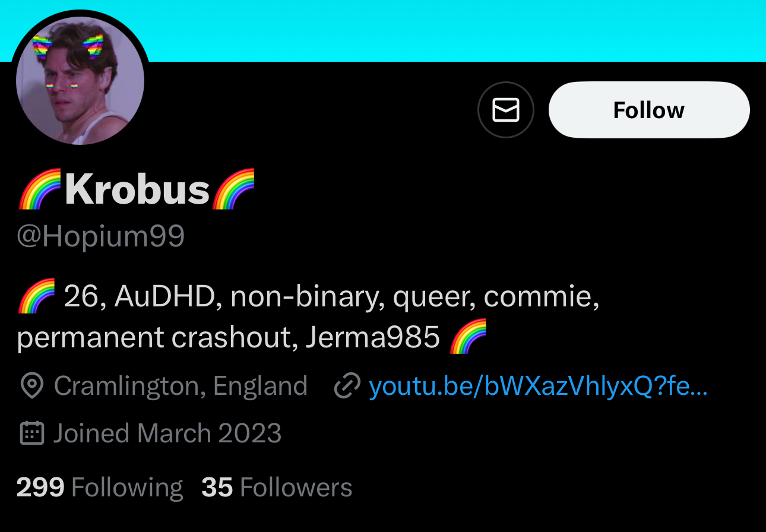This screenshot has height=532, width=766.
Task: View the round profile avatar picture
Action: pyautogui.click(x=80, y=81)
